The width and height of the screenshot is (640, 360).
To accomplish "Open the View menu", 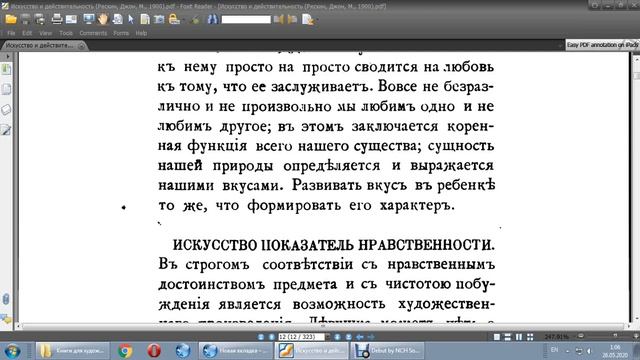I will (46, 33).
